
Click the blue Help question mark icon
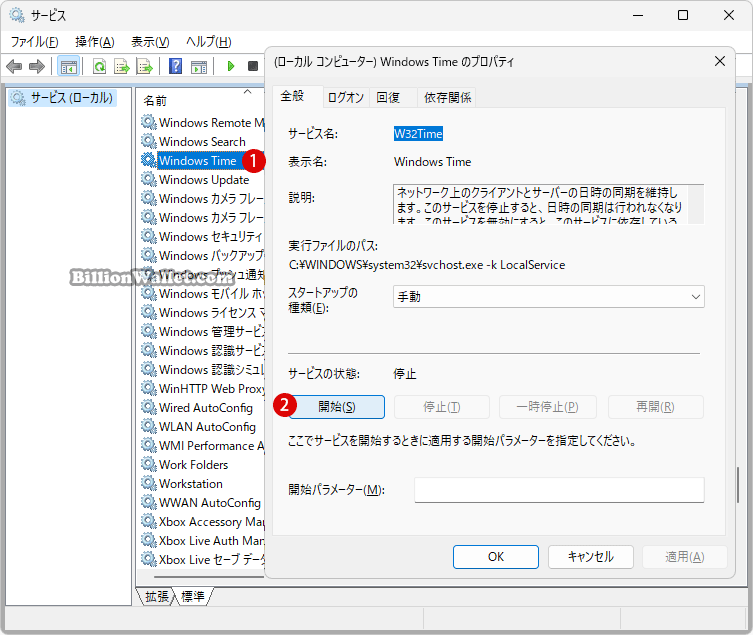coord(176,66)
